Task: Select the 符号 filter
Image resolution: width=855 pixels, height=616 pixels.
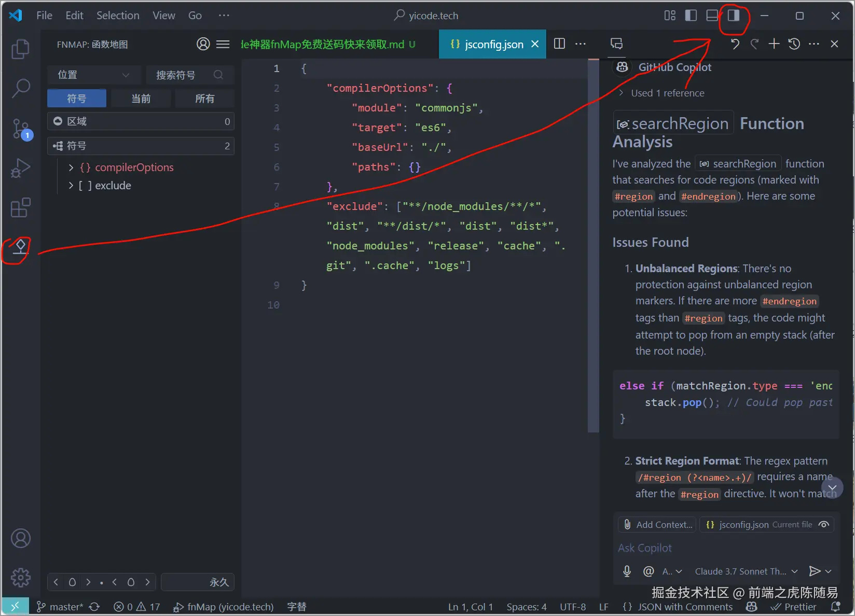Action: (77, 99)
